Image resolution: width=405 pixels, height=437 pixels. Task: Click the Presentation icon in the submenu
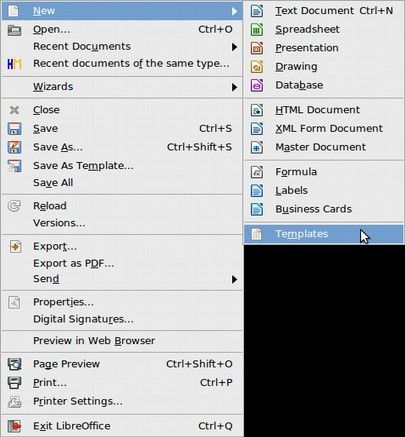click(x=257, y=48)
